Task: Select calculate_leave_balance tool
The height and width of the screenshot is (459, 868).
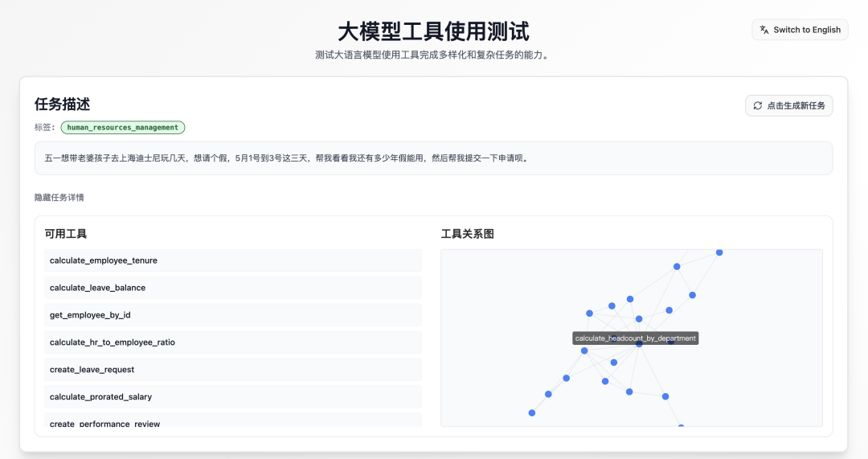Action: click(x=233, y=288)
